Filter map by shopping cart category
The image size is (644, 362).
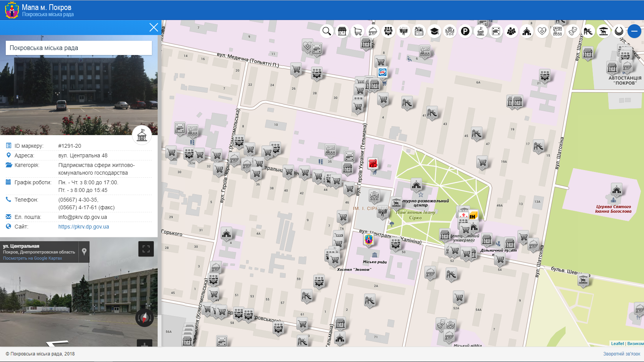(358, 31)
